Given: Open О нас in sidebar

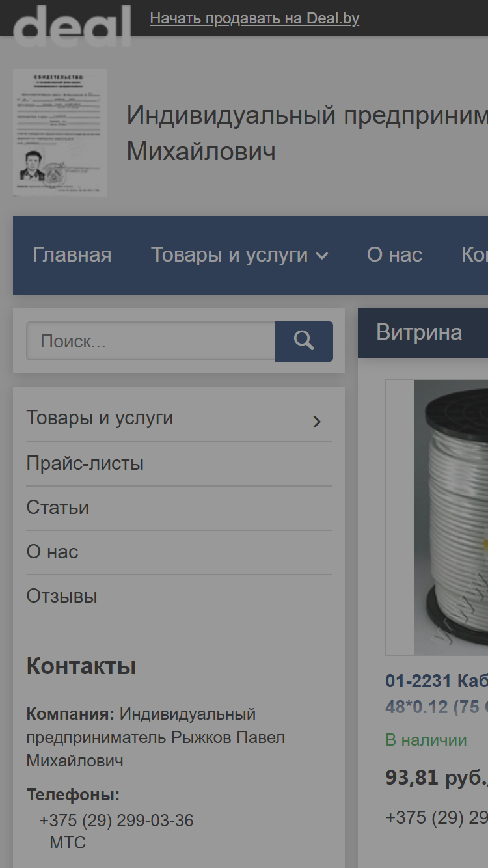Looking at the screenshot, I should point(52,552).
